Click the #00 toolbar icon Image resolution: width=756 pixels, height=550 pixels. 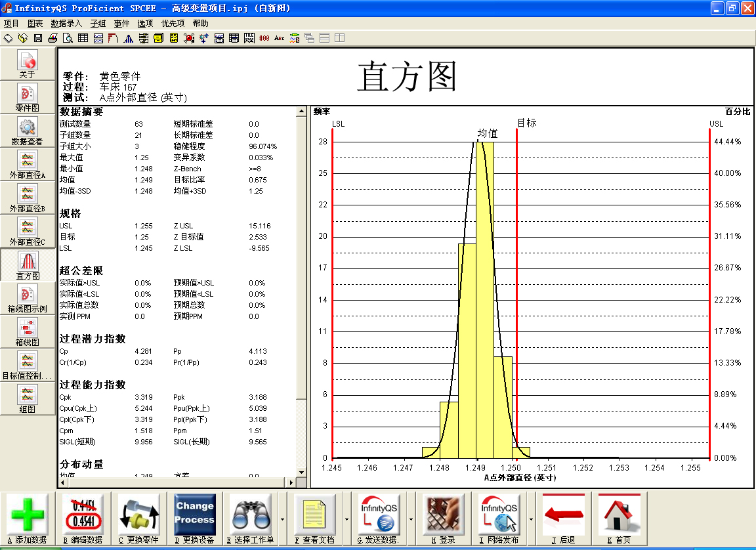pyautogui.click(x=264, y=38)
